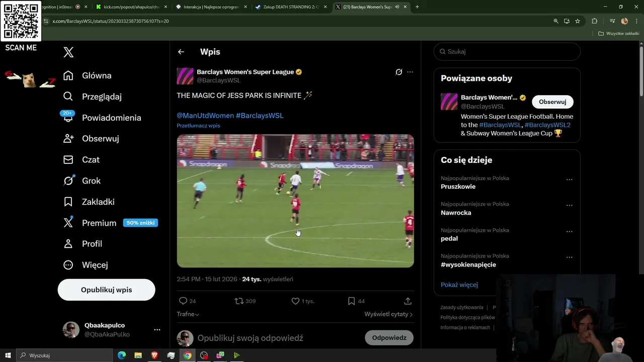Open Przeglądaj explore section
This screenshot has height=362, width=644.
pos(92,97)
